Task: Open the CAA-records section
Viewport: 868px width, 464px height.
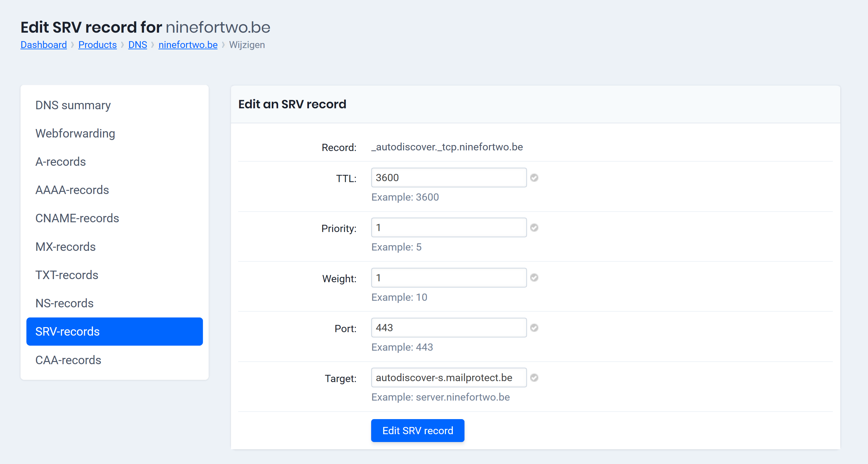Action: coord(68,360)
